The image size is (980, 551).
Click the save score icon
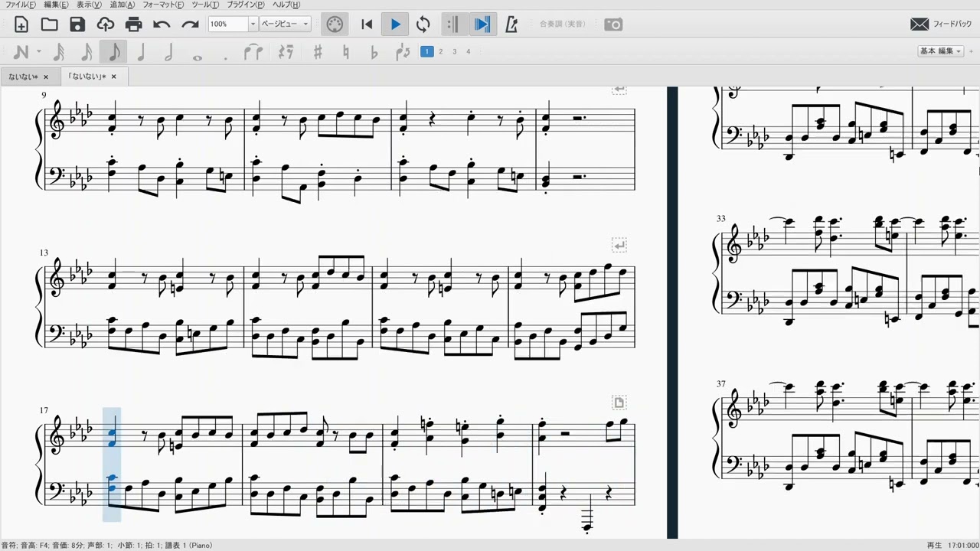[x=77, y=24]
